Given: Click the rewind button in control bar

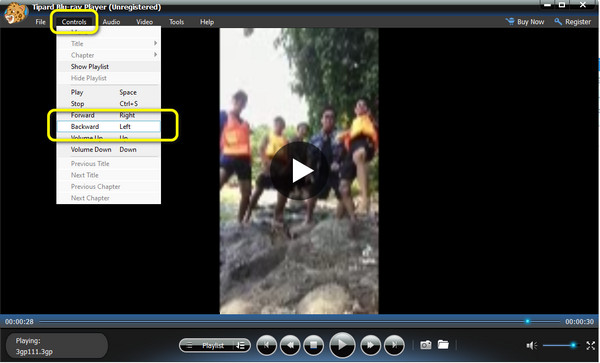Looking at the screenshot, I should coord(290,345).
